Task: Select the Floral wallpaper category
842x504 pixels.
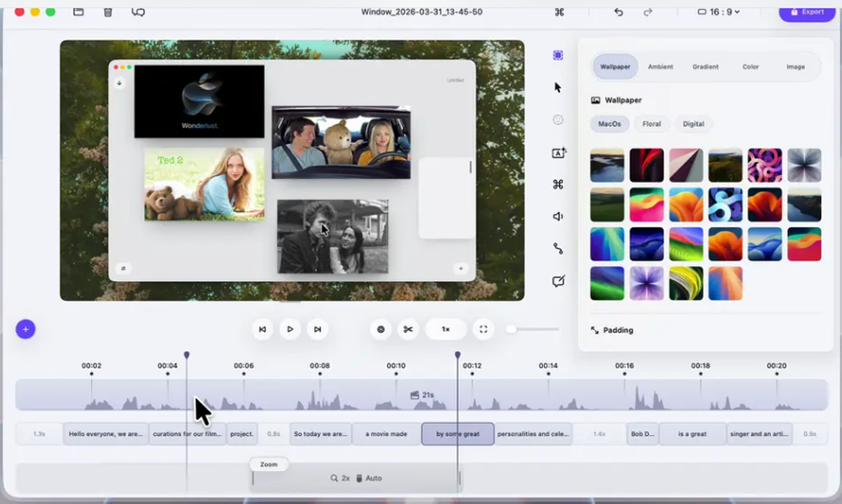Action: pos(652,124)
